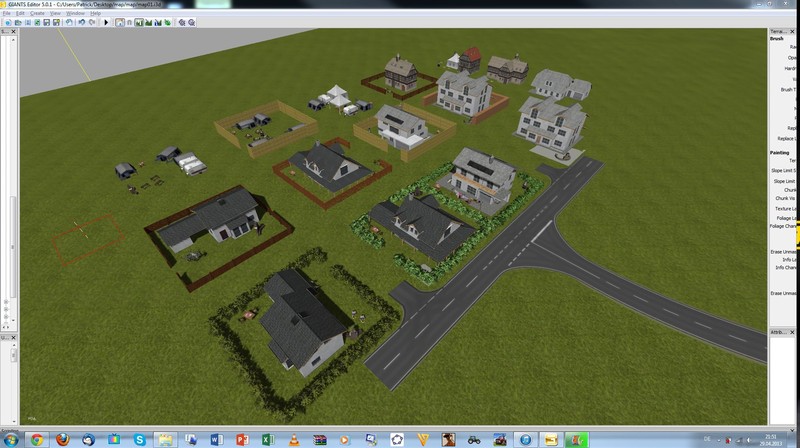
Task: Open the Window menu
Action: coord(75,13)
